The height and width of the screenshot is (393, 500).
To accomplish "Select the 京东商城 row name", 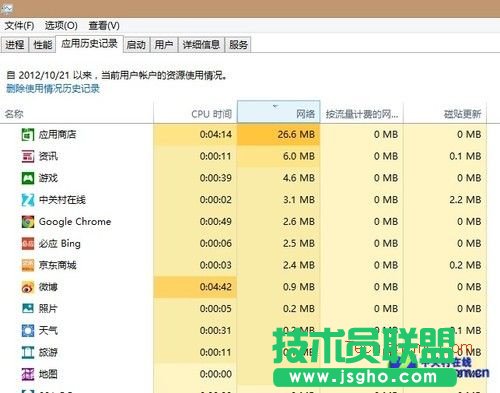I will pos(57,265).
